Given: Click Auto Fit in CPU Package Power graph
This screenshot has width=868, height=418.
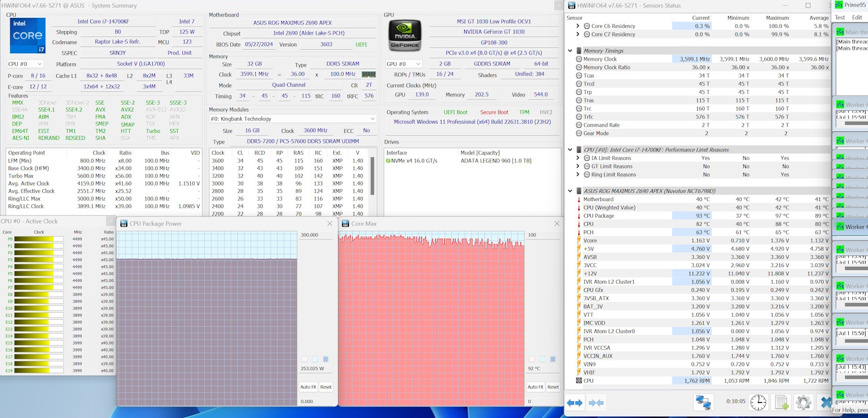Looking at the screenshot, I should tap(308, 387).
